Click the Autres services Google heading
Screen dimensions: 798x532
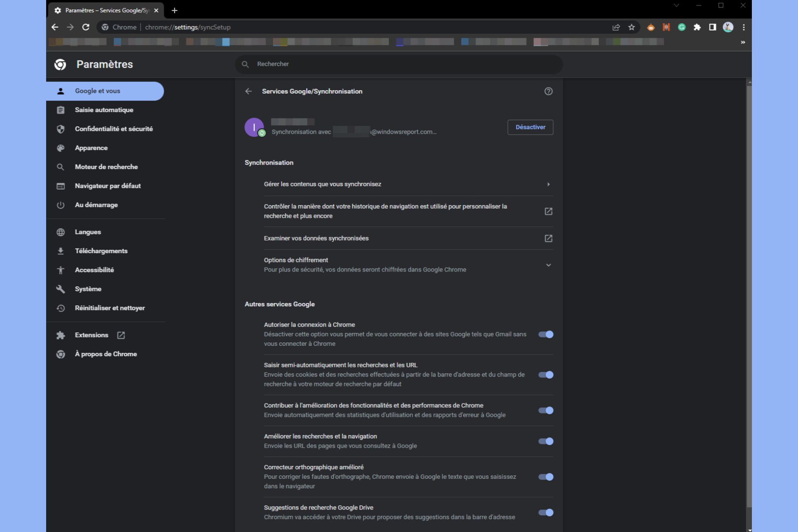[x=280, y=304]
